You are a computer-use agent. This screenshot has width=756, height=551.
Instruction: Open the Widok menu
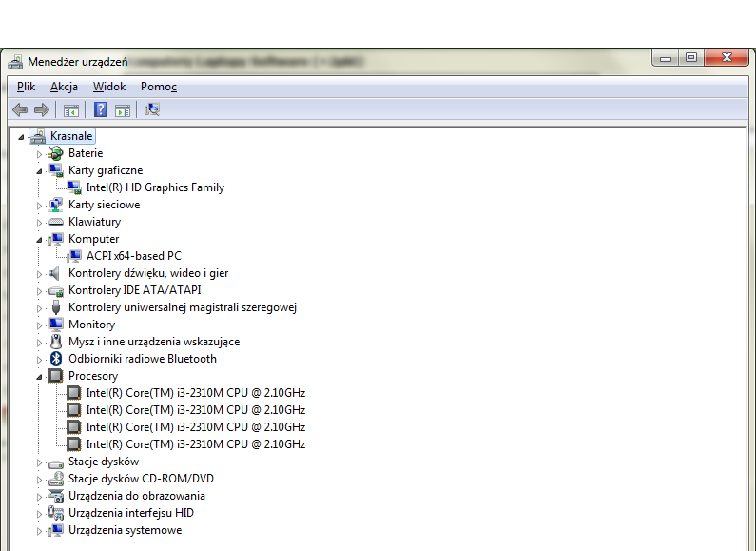[x=109, y=87]
